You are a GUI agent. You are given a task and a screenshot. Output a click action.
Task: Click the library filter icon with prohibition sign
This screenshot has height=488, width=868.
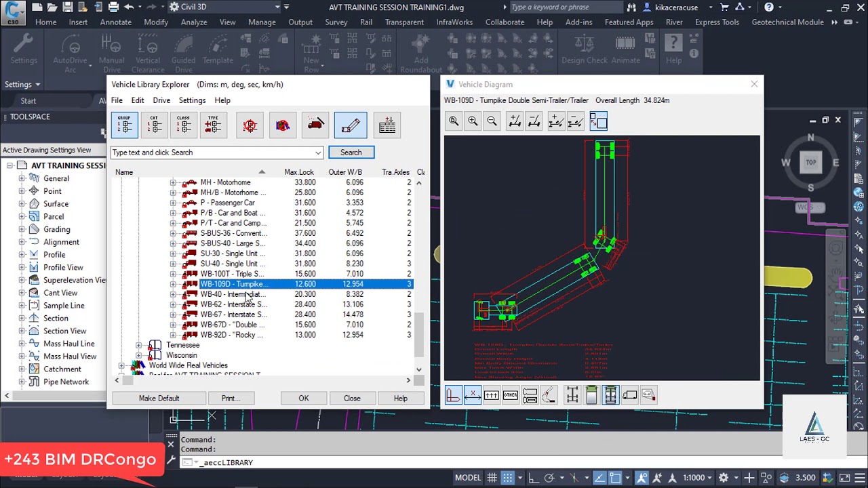[x=283, y=125]
